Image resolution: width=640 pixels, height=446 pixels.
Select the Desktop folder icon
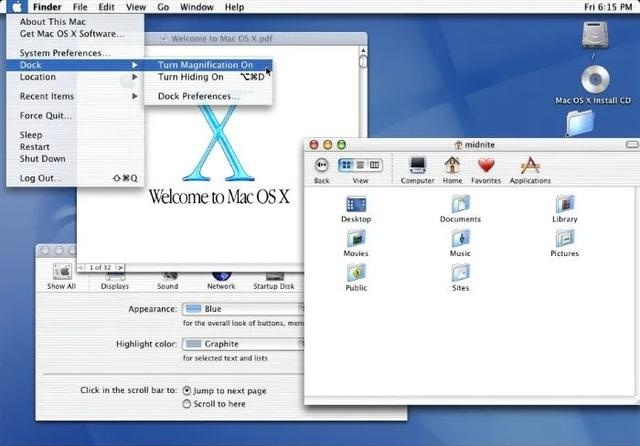coord(356,204)
